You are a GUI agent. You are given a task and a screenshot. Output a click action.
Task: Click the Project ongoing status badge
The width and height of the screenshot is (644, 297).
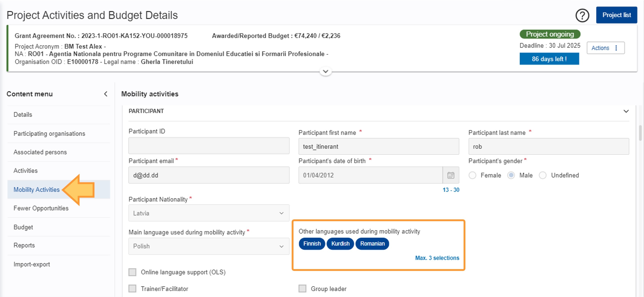click(x=550, y=34)
